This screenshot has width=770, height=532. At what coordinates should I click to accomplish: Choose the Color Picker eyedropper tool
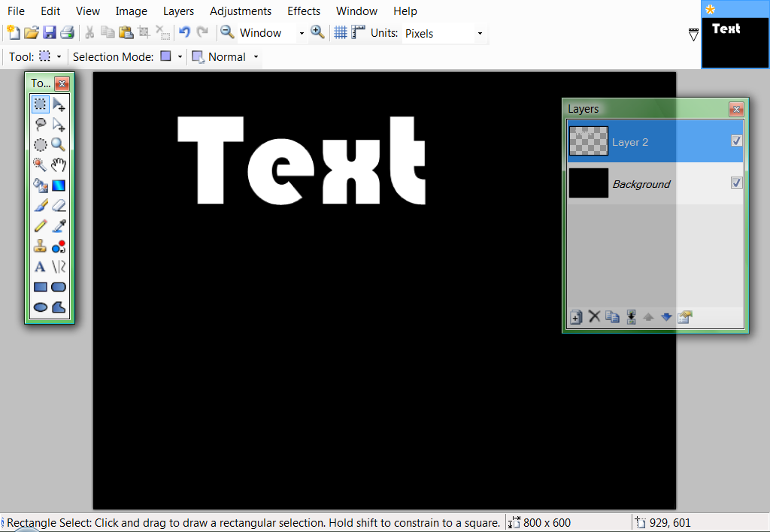tap(59, 225)
